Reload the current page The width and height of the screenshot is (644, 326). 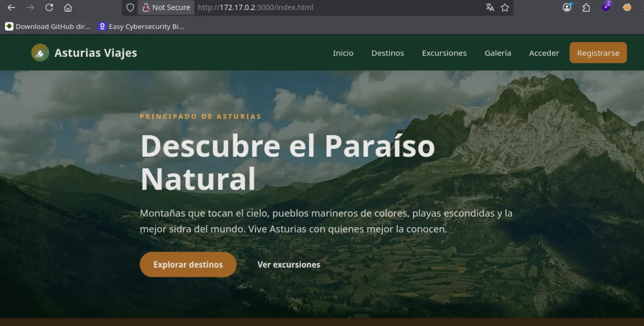[x=49, y=8]
